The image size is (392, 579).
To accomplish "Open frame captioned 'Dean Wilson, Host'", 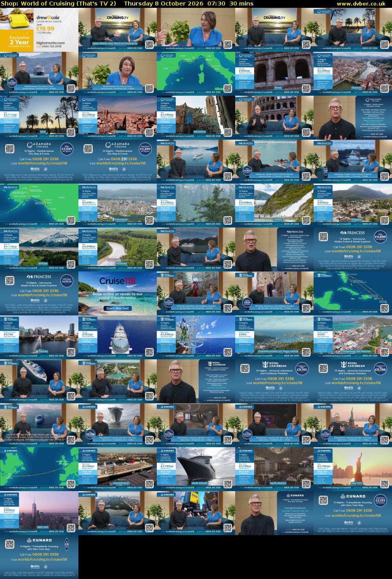I will pos(118,30).
